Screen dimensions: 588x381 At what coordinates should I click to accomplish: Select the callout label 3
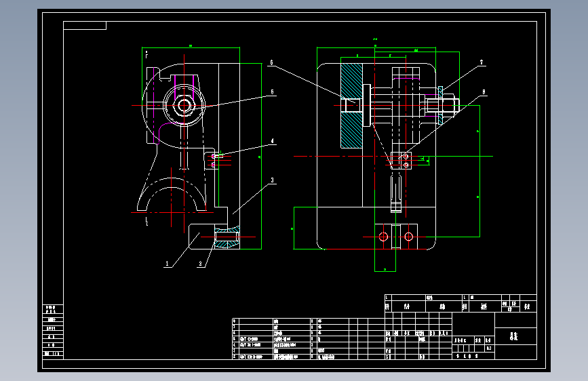273,180
